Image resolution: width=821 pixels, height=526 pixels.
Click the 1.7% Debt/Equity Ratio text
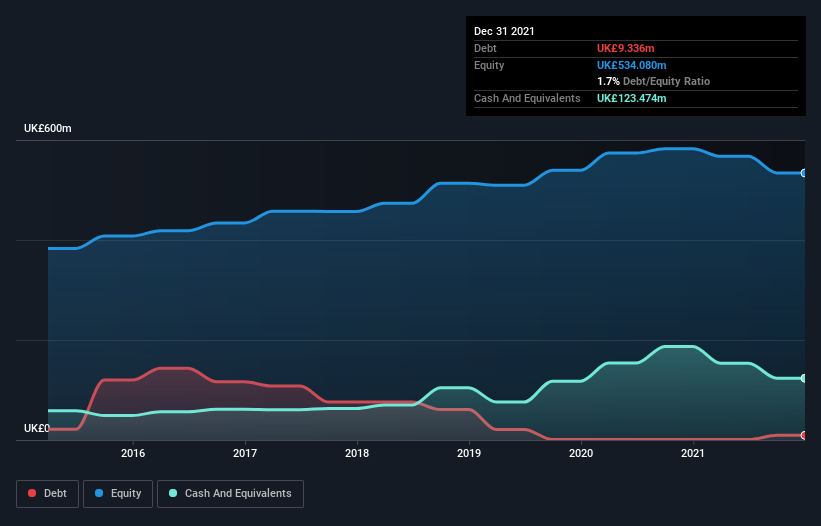[653, 82]
